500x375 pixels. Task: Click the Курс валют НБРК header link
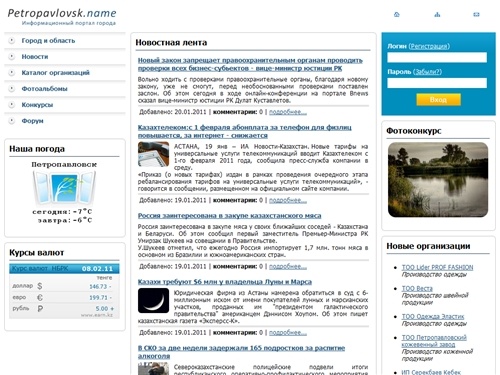[x=40, y=269]
